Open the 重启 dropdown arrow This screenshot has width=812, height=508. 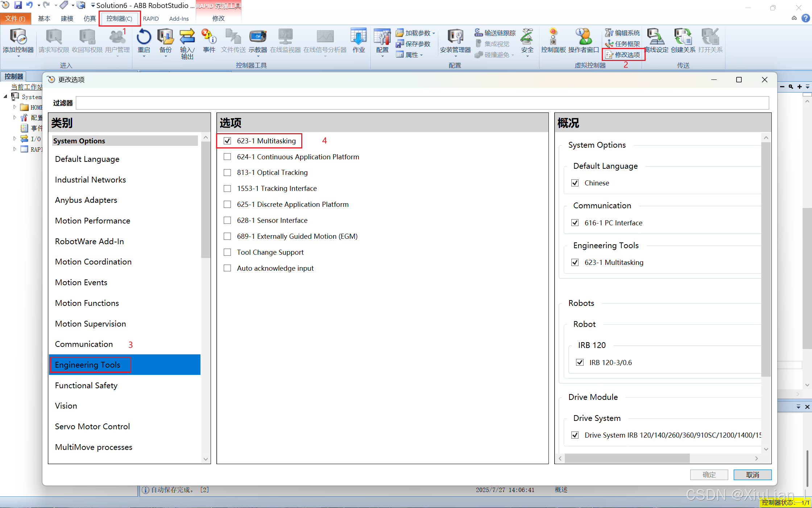coord(144,56)
